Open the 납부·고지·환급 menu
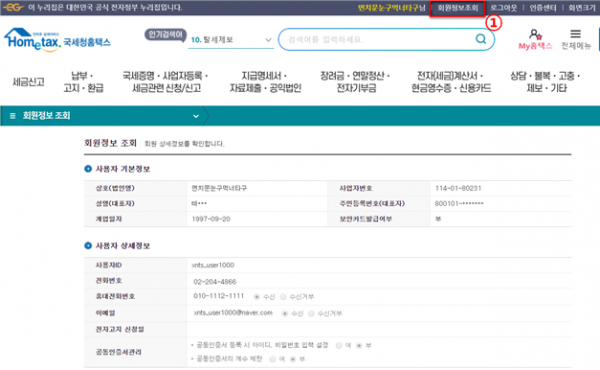The width and height of the screenshot is (600, 370). (83, 82)
